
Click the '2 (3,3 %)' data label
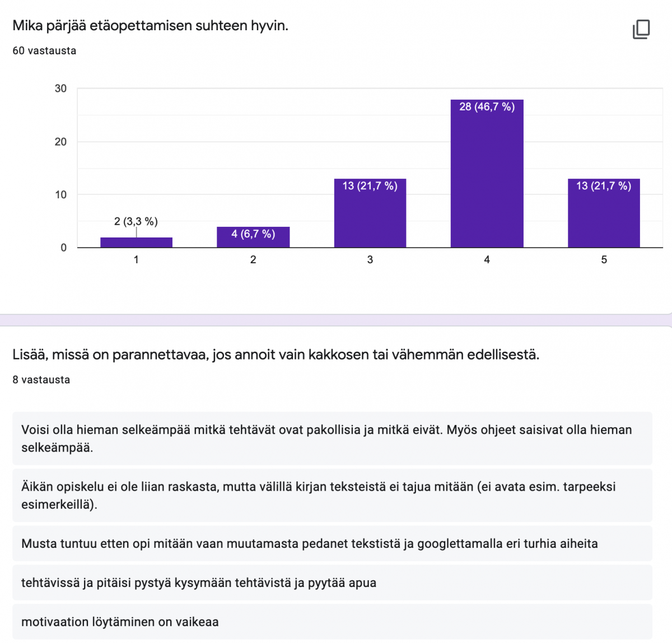136,221
